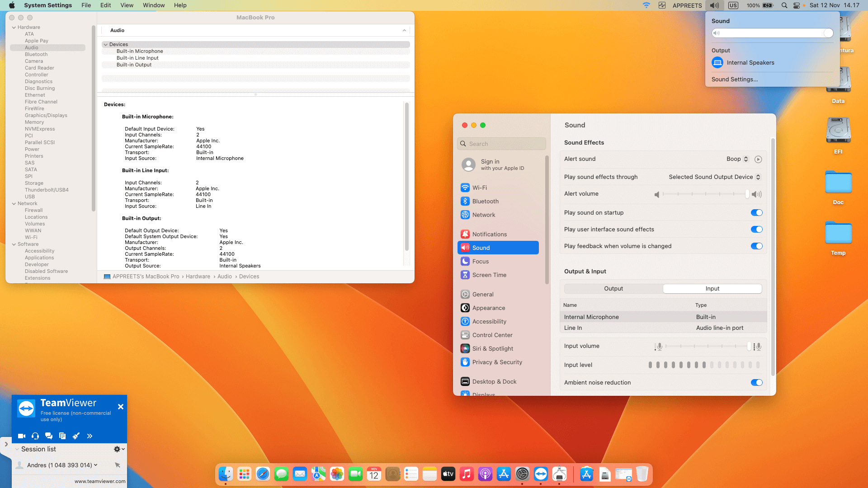Open the Edit menu
Screen dimensions: 868x488
(x=105, y=5)
